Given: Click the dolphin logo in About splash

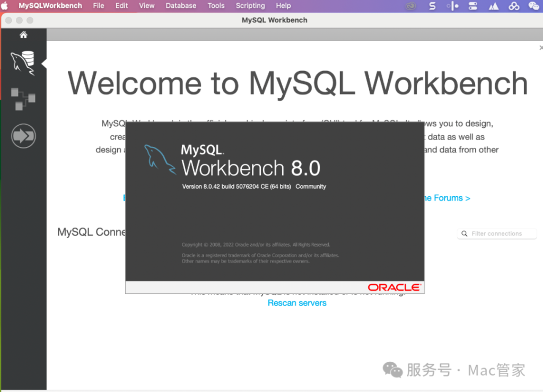Looking at the screenshot, I should pyautogui.click(x=160, y=159).
